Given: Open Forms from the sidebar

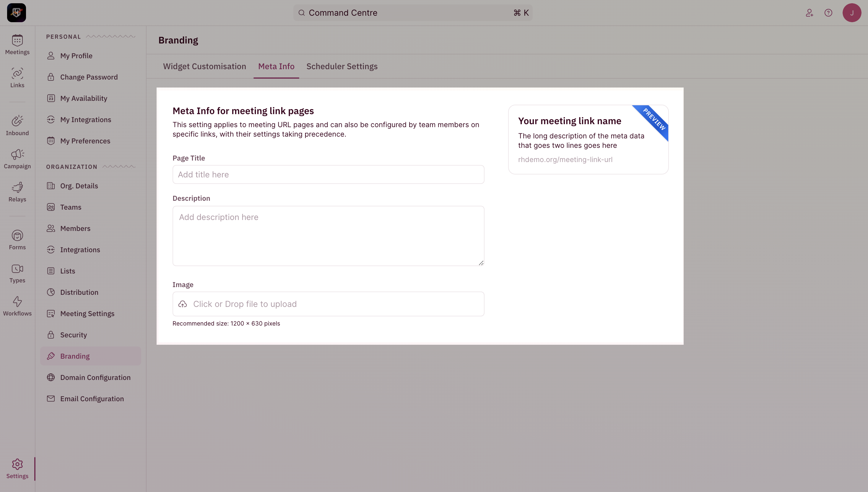Looking at the screenshot, I should (x=17, y=239).
